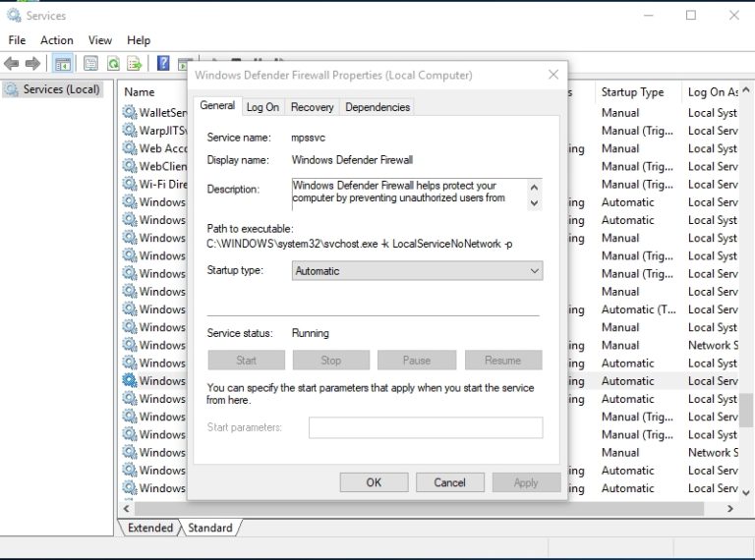Click the gear icon of WalletSer row
This screenshot has width=755, height=560.
[129, 112]
